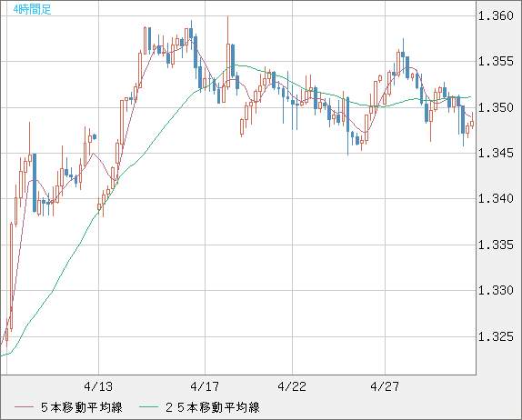Click the 1.340 price axis label
Viewport: 522px width, 420px height.
click(x=496, y=199)
